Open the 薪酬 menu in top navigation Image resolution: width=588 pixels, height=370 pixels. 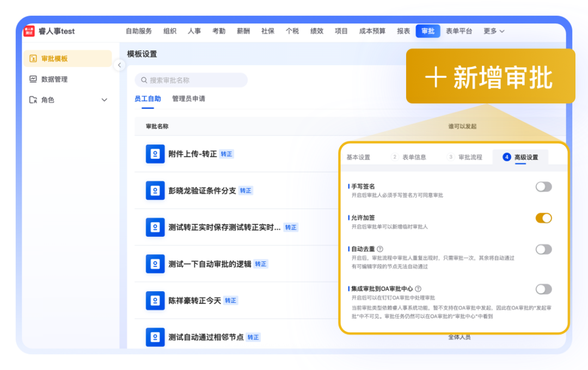pos(243,31)
